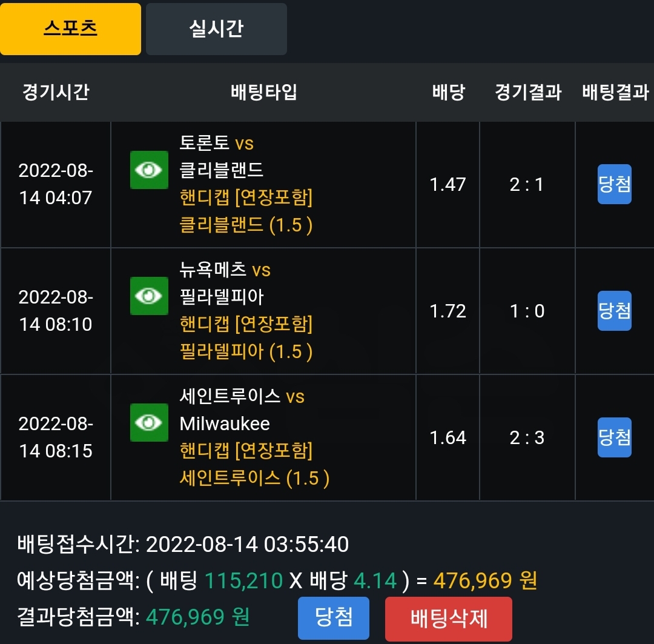
Task: Click the eye icon for 토론토 vs 클리블랜드
Action: click(149, 170)
